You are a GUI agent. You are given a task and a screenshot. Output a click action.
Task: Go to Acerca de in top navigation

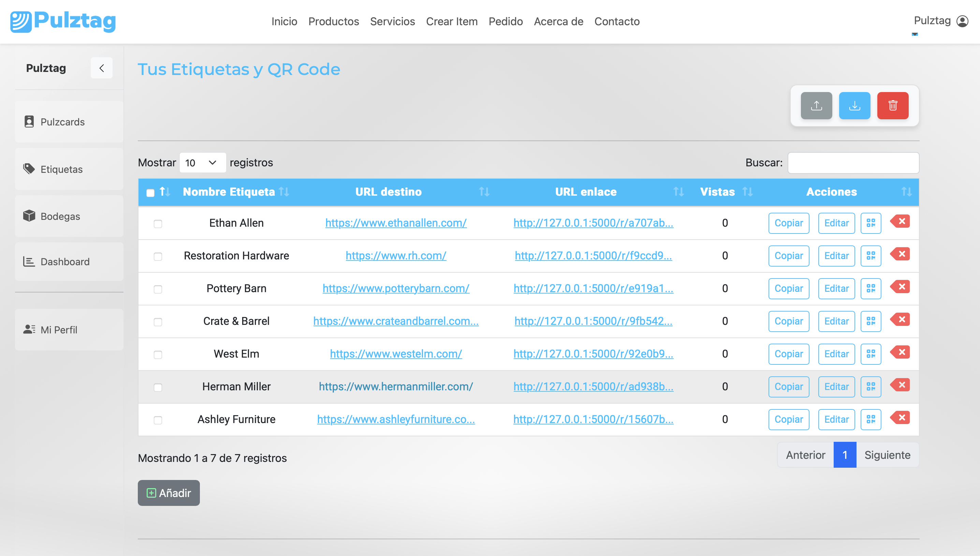pos(558,21)
